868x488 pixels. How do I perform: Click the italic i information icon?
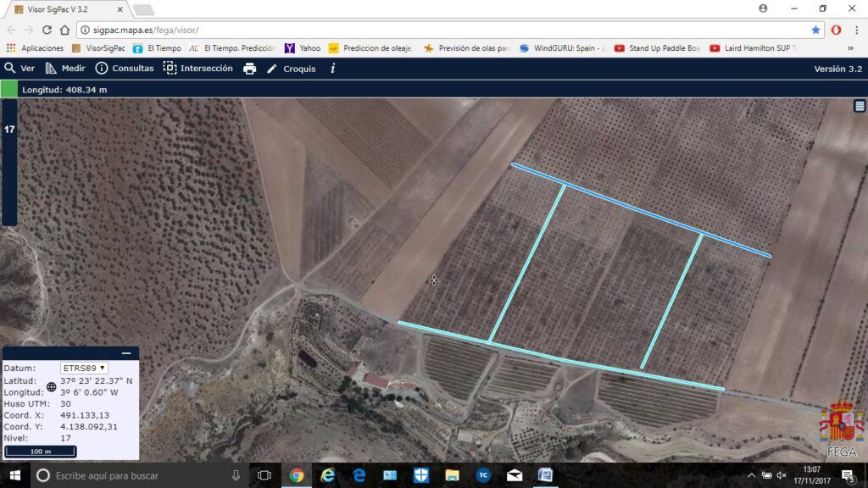pos(332,69)
